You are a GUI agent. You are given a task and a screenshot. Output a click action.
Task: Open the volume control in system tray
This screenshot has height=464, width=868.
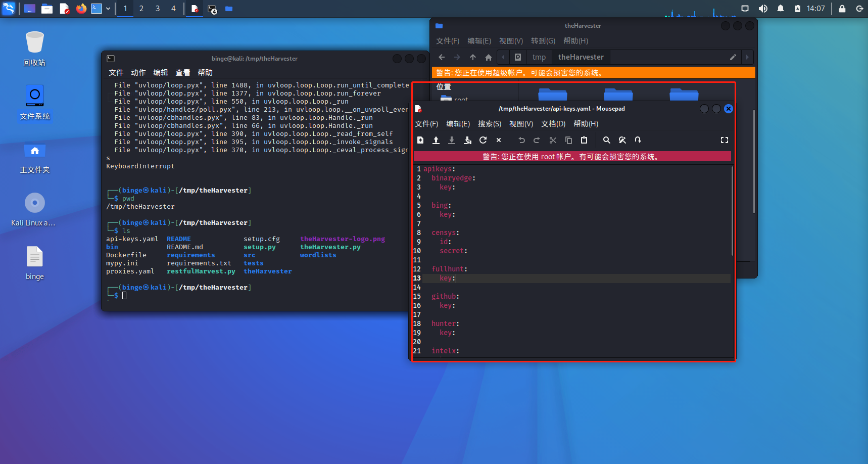[763, 9]
